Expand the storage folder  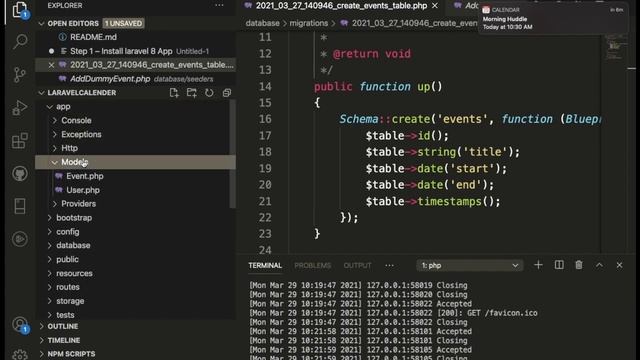(x=49, y=301)
